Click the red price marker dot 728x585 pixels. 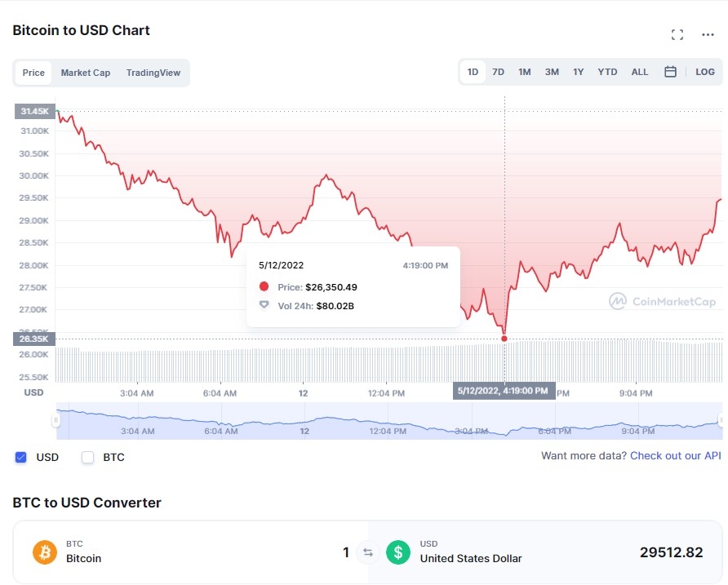click(x=504, y=339)
